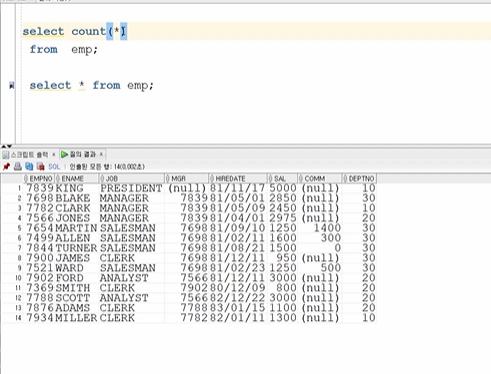Select the MARTIN cell
Screen dimensions: 491x374
76,228
